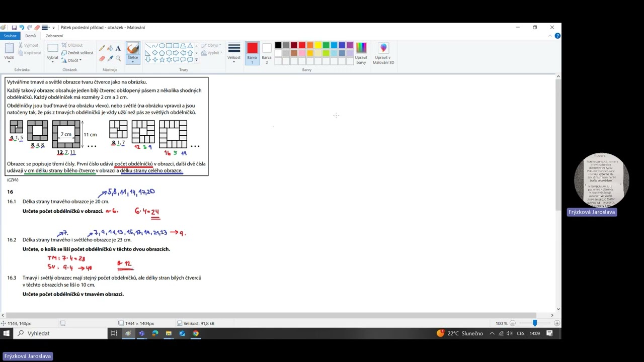
Task: Click the Vložit clipboard paste button
Action: pyautogui.click(x=9, y=48)
